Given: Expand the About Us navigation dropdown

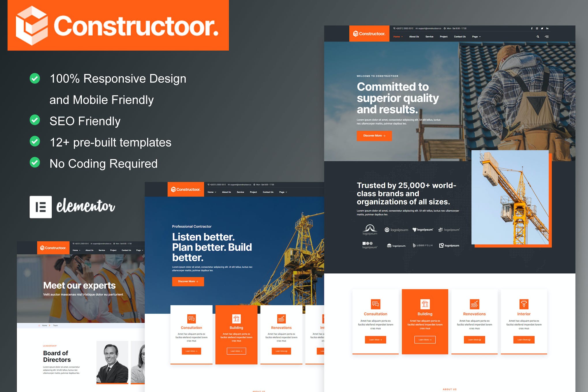Looking at the screenshot, I should click(413, 36).
